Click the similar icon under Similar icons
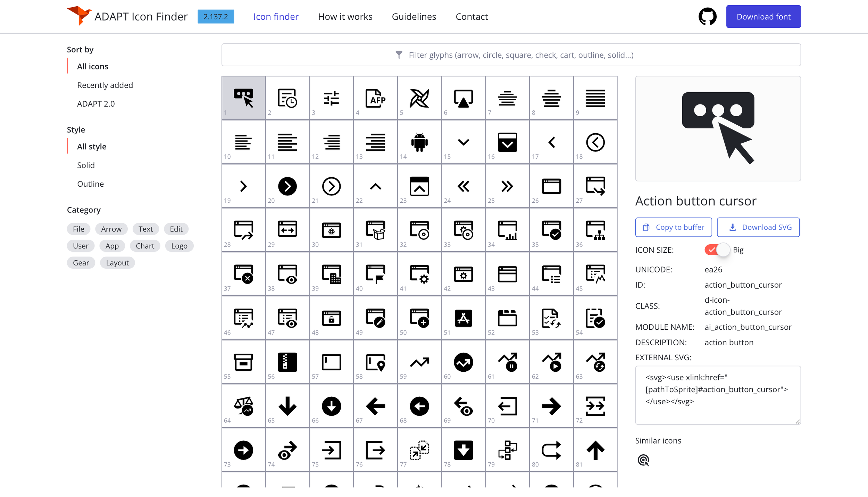 (x=644, y=460)
